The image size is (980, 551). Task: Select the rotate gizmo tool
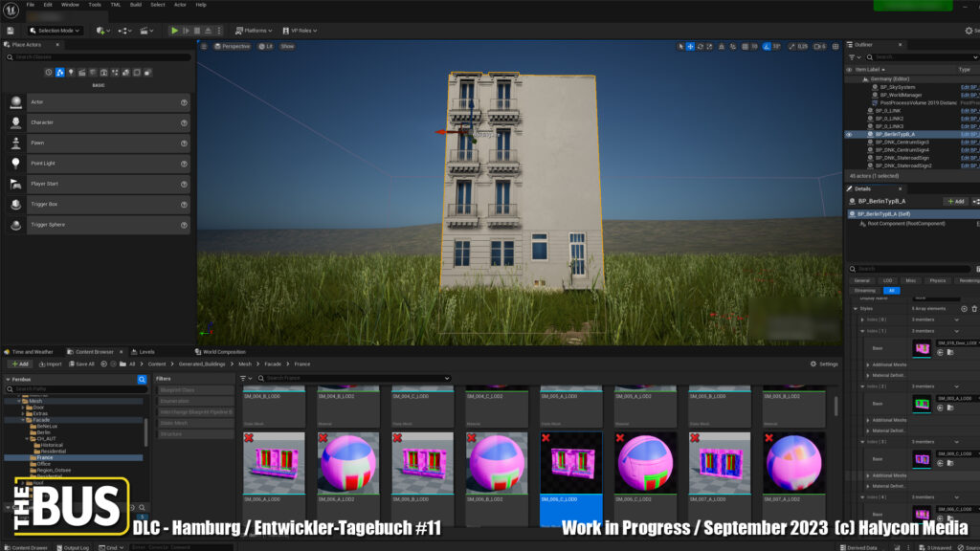701,46
